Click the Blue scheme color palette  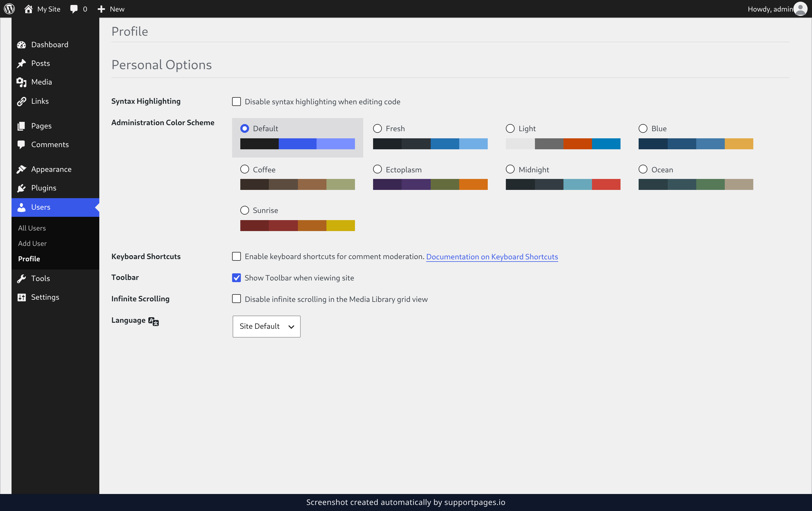coord(696,144)
